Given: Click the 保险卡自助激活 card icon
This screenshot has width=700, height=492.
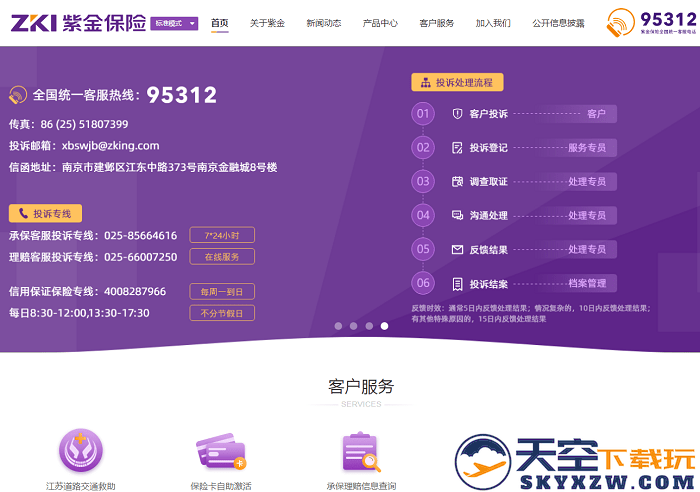Looking at the screenshot, I should (221, 451).
